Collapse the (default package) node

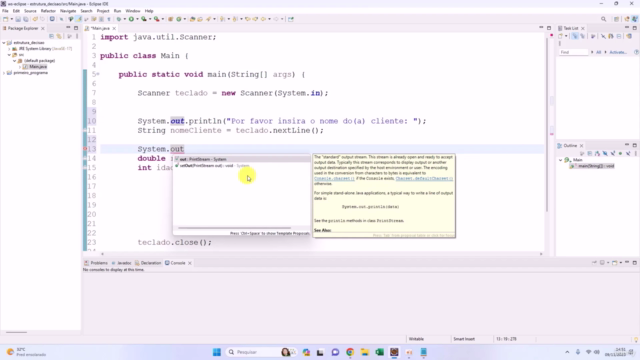[14, 61]
